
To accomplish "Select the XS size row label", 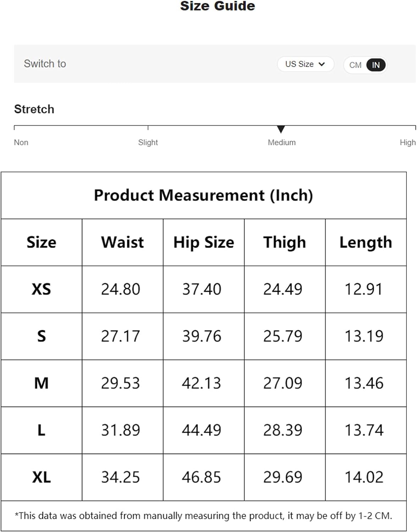I will click(41, 289).
